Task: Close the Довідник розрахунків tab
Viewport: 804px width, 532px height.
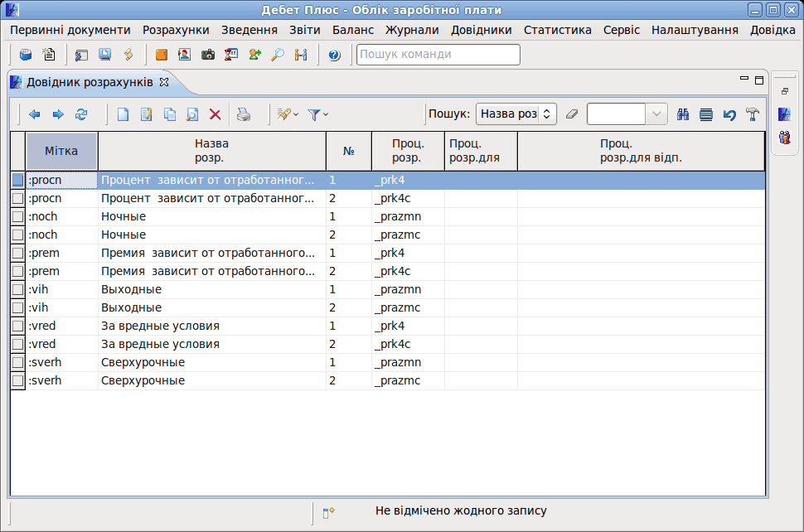Action: click(164, 82)
